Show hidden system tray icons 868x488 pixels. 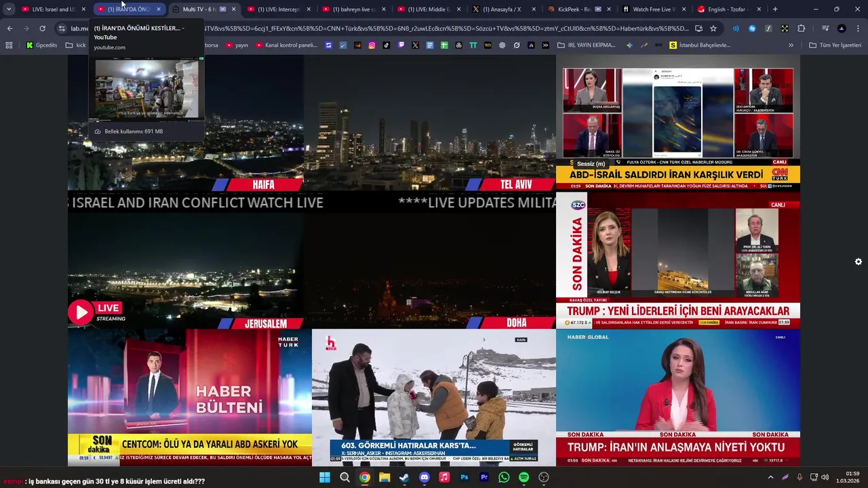point(770,477)
